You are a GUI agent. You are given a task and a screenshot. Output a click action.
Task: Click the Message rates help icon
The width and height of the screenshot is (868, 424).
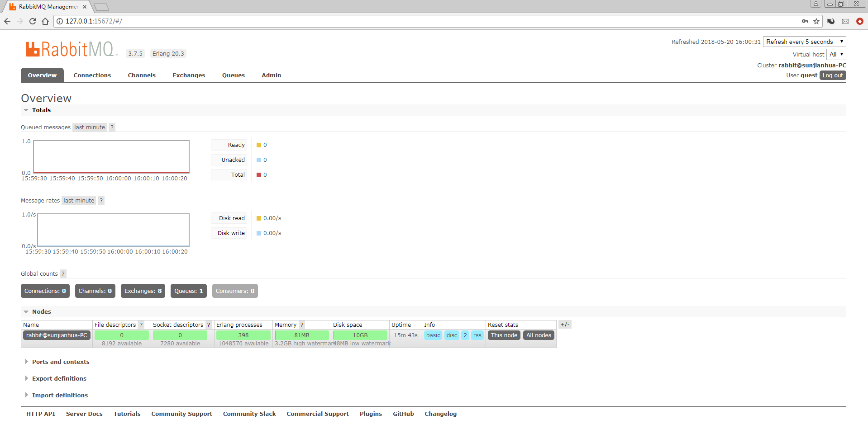[101, 200]
